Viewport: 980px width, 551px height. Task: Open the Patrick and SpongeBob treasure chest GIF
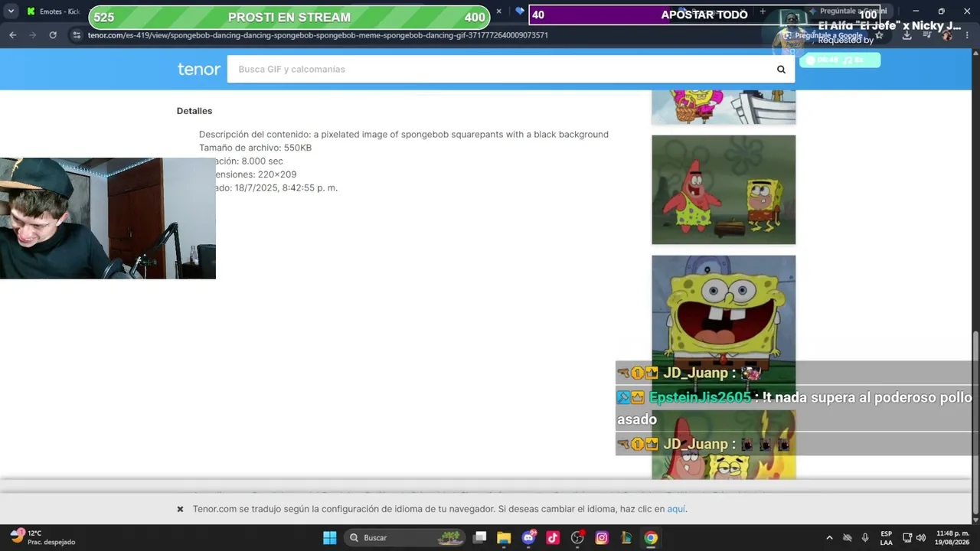click(724, 190)
